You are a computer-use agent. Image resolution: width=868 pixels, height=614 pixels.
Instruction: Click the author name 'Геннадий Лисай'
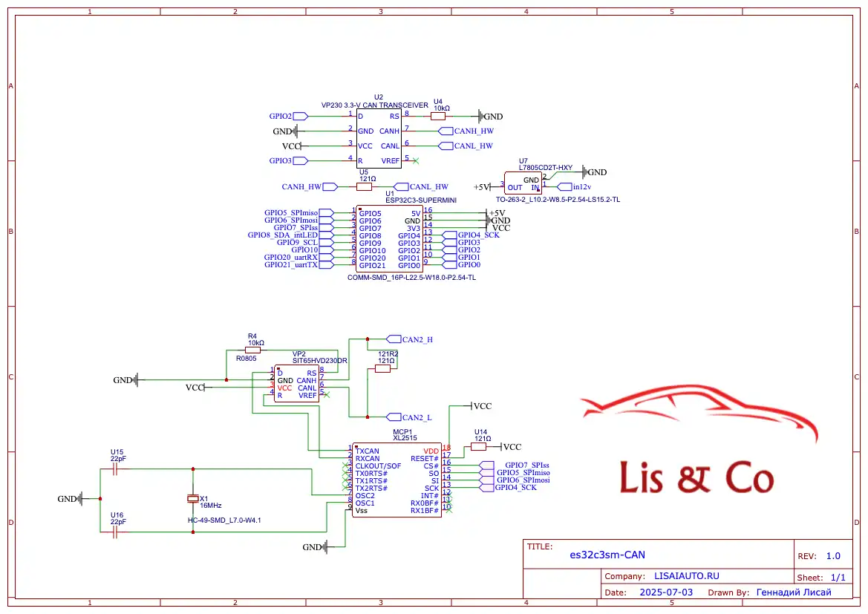click(794, 592)
